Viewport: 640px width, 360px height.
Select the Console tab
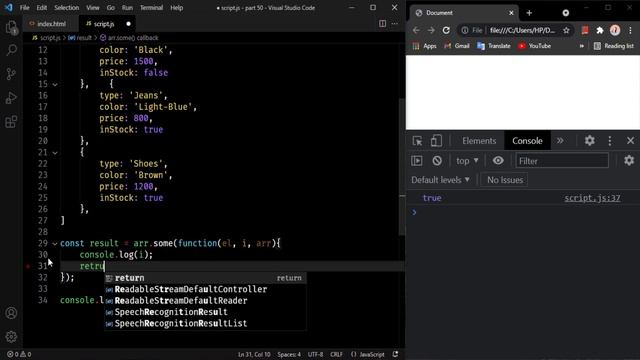pos(527,141)
